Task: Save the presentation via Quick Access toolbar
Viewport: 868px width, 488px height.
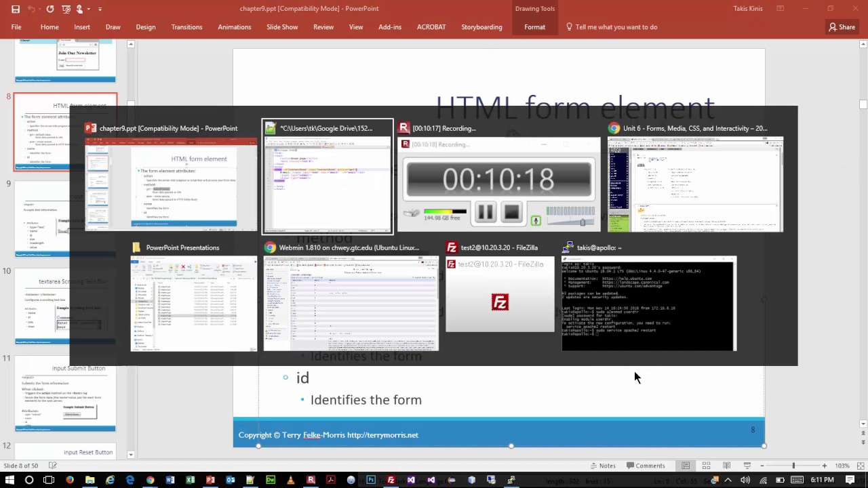Action: (15, 9)
